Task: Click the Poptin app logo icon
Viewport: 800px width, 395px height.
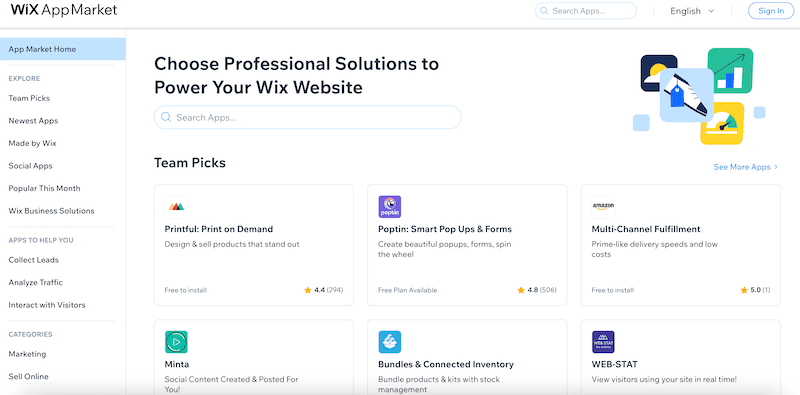Action: pos(390,207)
